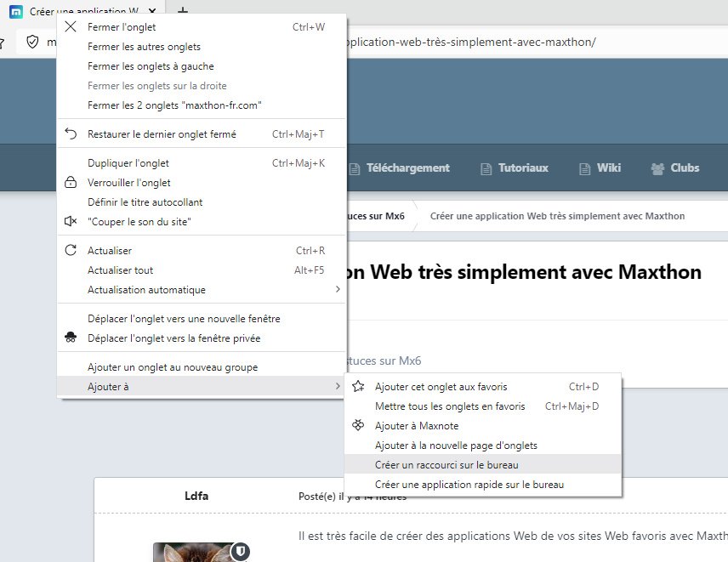This screenshot has width=728, height=562.
Task: Click the Ldfa avatar thumbnail
Action: [201, 553]
